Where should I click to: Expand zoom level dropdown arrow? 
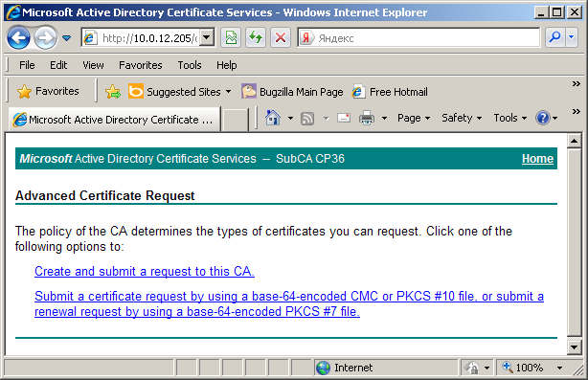tap(559, 368)
